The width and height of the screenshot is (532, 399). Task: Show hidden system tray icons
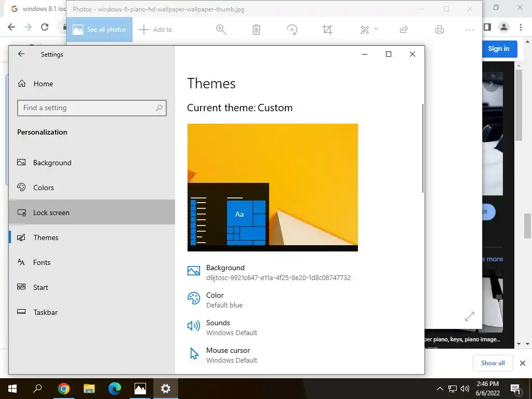click(440, 389)
